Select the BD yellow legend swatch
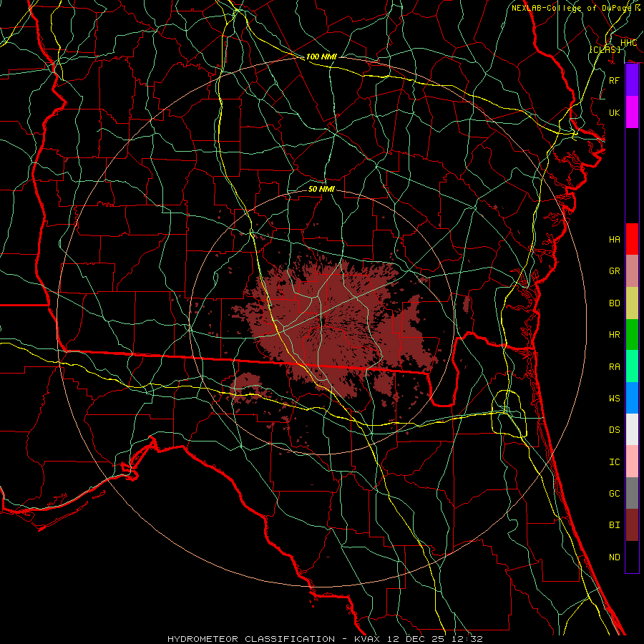This screenshot has width=644, height=644. 632,303
